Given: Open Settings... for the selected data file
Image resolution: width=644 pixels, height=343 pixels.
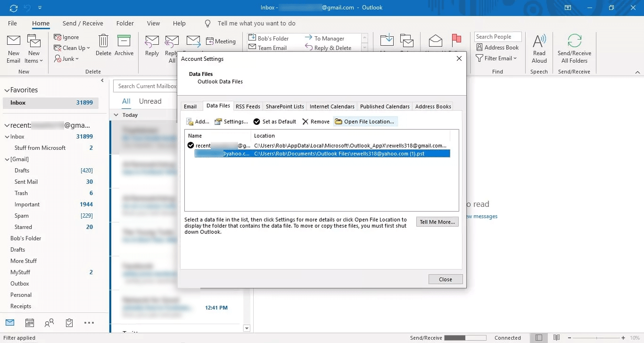Looking at the screenshot, I should point(231,122).
